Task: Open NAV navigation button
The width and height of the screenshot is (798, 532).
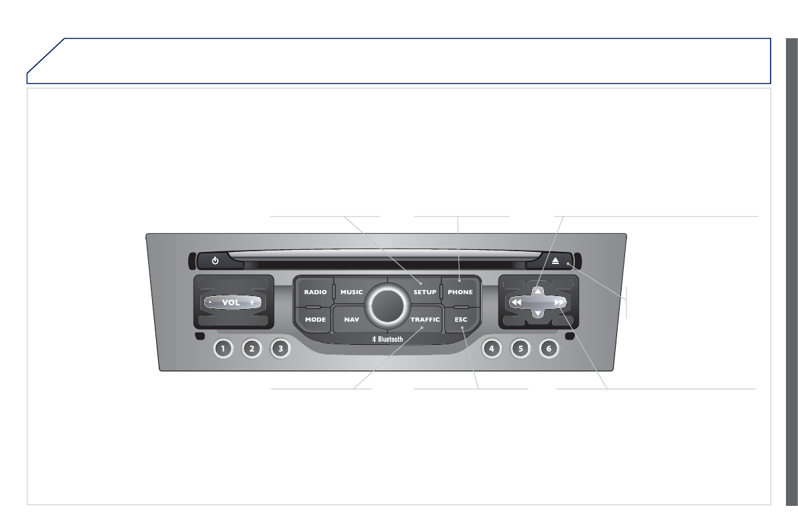Action: point(352,320)
